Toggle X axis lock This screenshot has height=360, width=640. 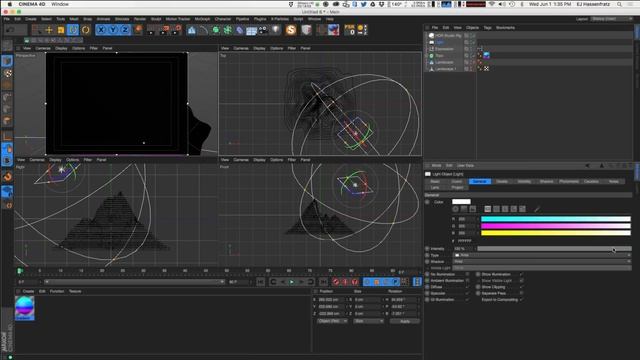click(101, 30)
